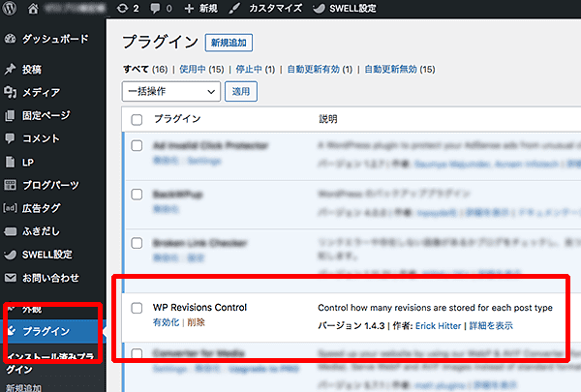Filter plugins by 使用中 (15)
The height and width of the screenshot is (392, 581).
coord(201,70)
